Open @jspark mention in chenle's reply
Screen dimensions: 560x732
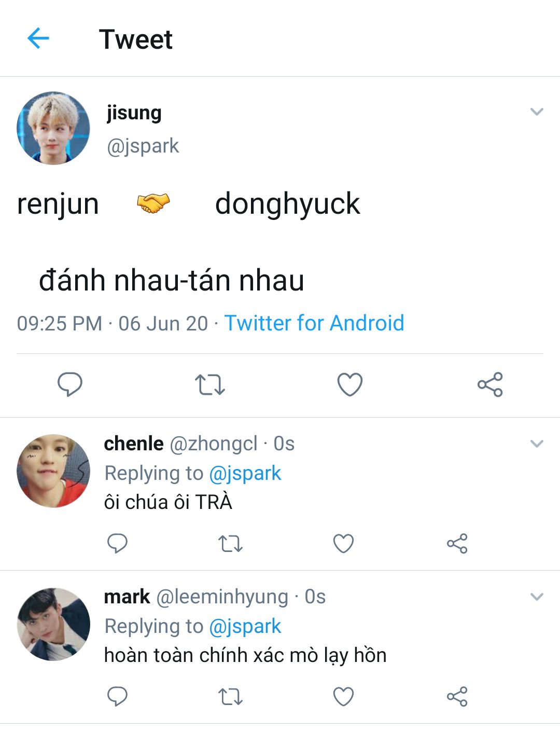[245, 473]
